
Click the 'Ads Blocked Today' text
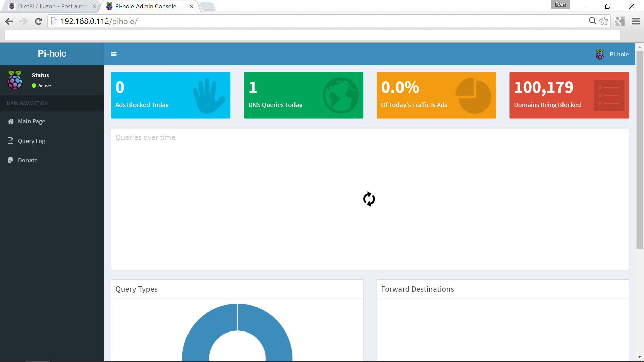point(142,105)
